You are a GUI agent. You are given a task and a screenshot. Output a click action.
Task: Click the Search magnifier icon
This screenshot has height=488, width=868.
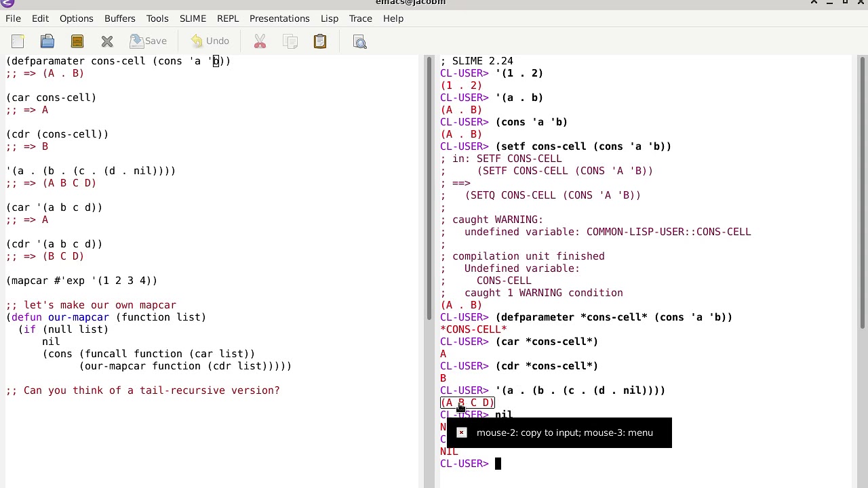tap(360, 41)
